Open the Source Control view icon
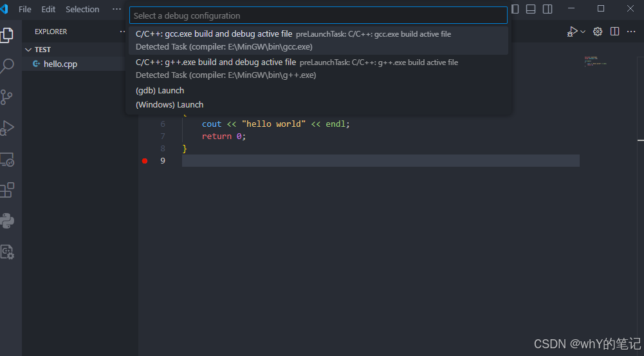Screen dimensions: 644x356 click(x=7, y=97)
